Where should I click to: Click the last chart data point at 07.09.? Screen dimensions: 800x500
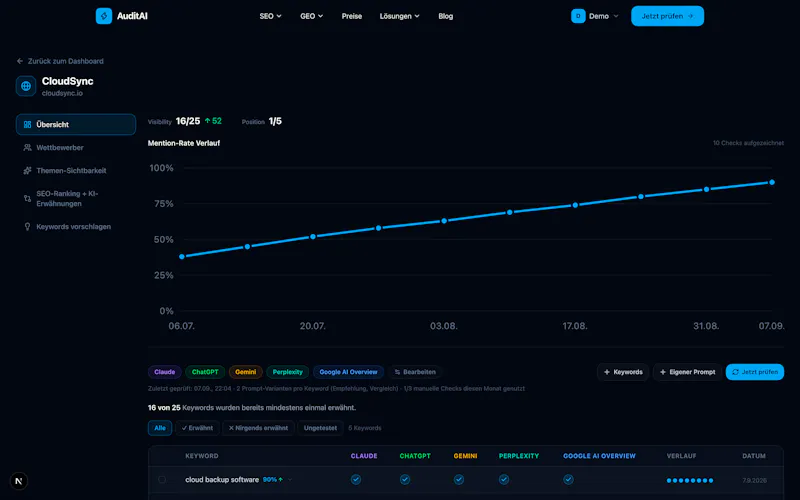tap(772, 182)
